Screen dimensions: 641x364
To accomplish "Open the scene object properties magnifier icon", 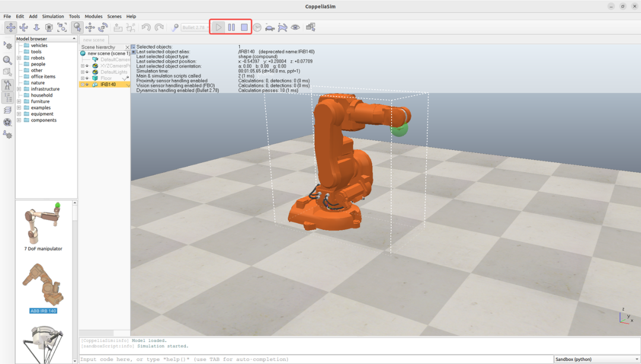I will point(7,60).
